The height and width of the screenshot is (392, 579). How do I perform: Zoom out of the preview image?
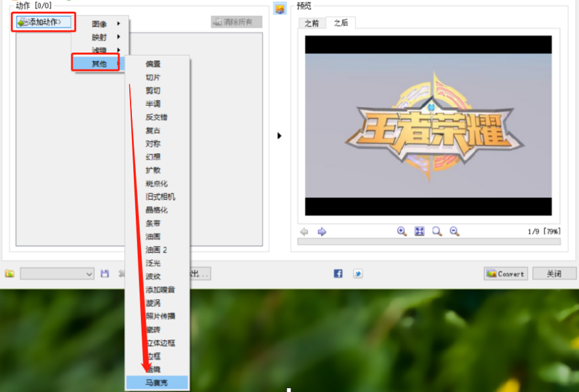pyautogui.click(x=455, y=231)
